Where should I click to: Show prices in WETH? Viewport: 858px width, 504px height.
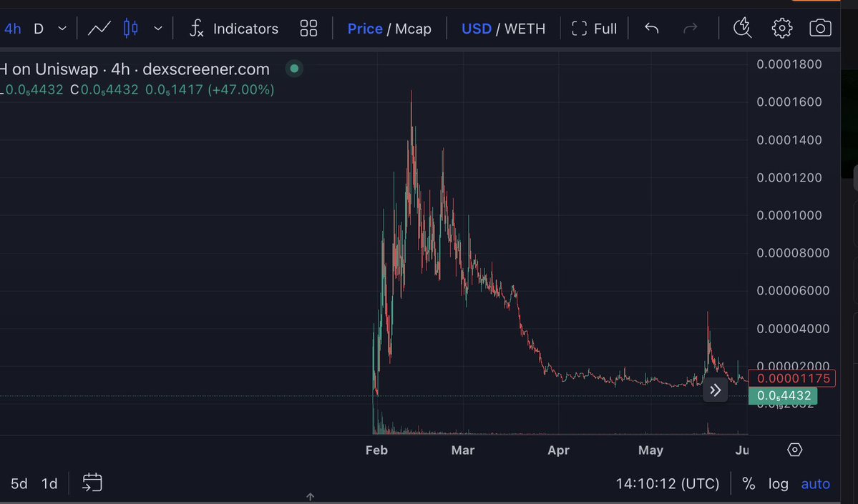[525, 29]
